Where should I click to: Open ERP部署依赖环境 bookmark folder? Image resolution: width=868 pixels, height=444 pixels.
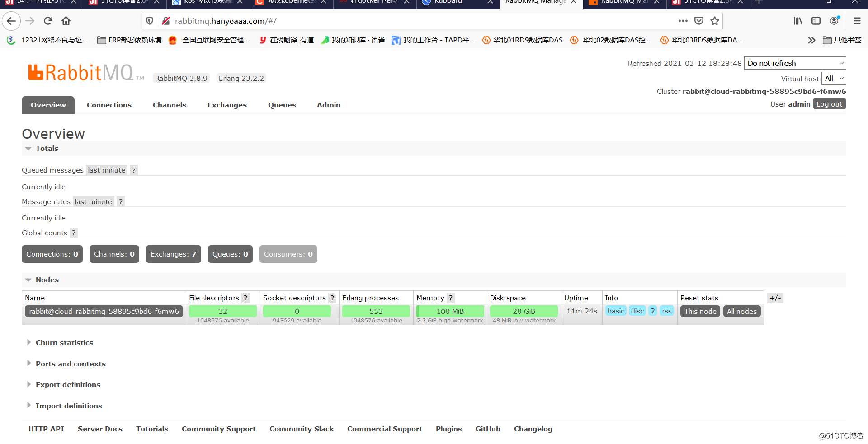coord(129,40)
